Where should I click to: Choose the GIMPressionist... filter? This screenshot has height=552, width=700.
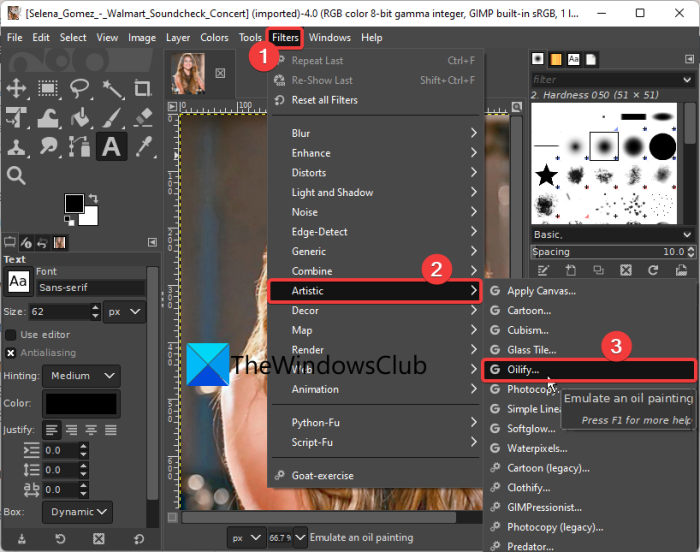click(589, 507)
